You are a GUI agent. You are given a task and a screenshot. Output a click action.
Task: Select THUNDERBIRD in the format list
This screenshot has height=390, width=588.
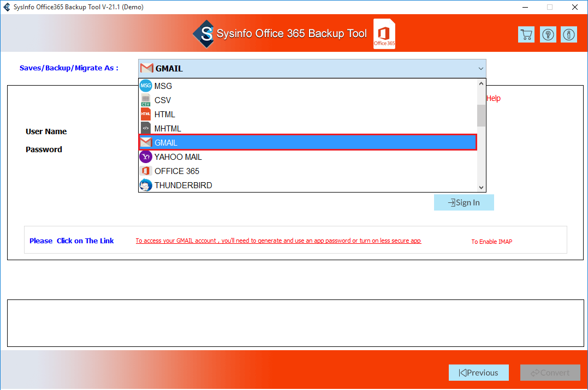tap(308, 185)
